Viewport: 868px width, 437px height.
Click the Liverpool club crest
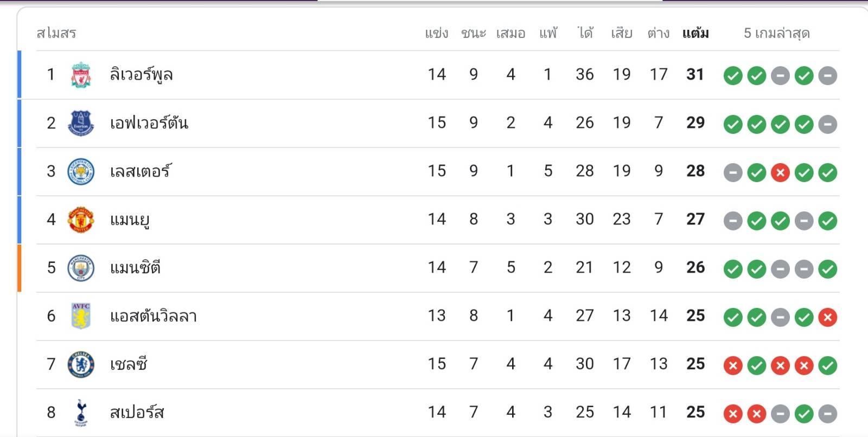[81, 75]
